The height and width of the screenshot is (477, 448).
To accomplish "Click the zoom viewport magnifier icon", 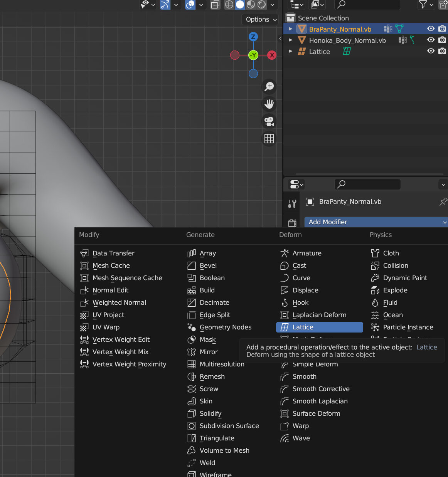I will point(269,86).
